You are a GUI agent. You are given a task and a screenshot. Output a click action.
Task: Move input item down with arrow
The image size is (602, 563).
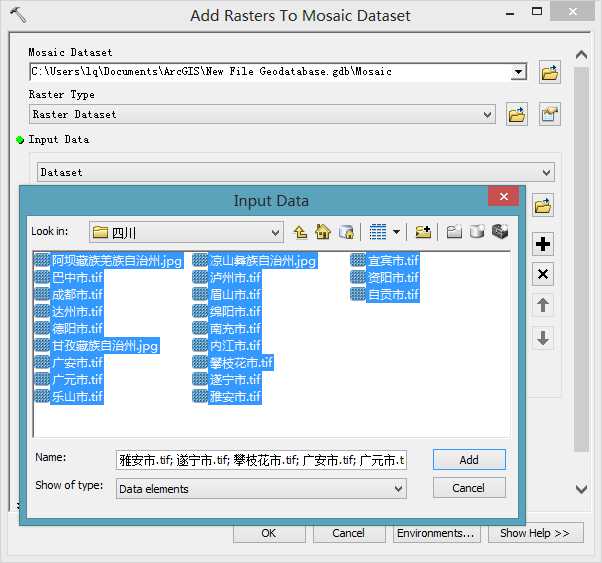(x=542, y=338)
